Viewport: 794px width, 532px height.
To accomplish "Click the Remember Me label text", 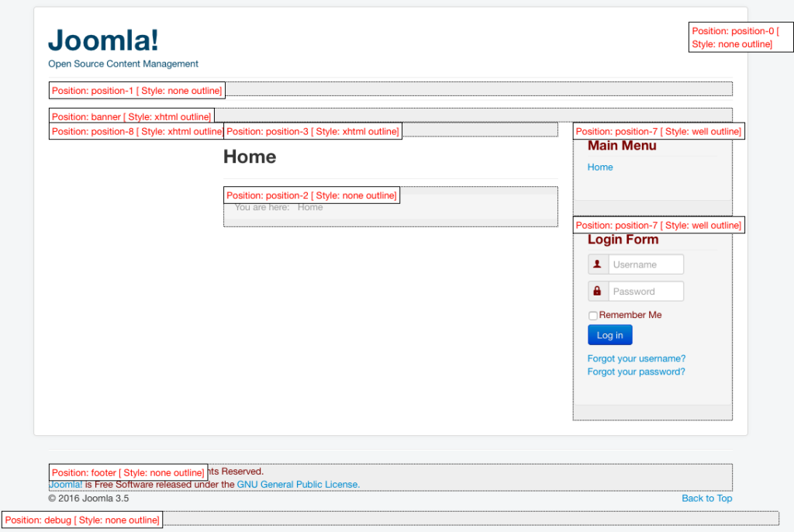I will pos(630,315).
